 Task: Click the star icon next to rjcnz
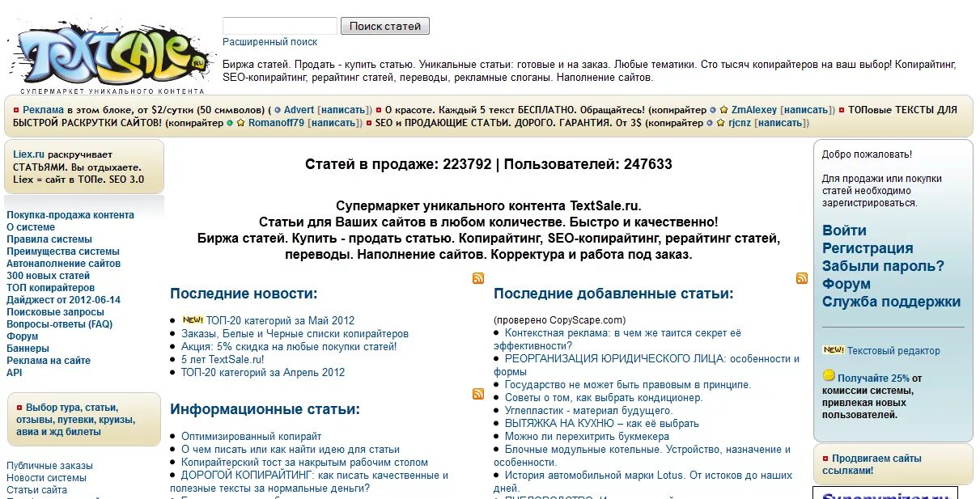(x=720, y=123)
